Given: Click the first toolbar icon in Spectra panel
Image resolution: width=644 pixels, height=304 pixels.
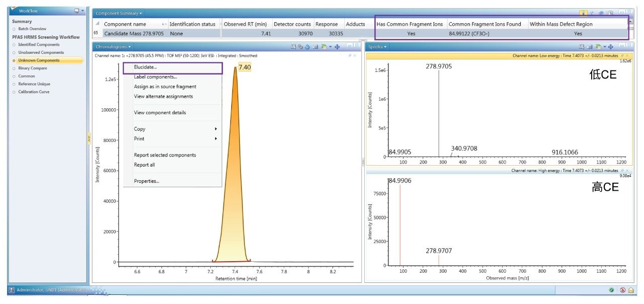Looking at the screenshot, I should (582, 46).
